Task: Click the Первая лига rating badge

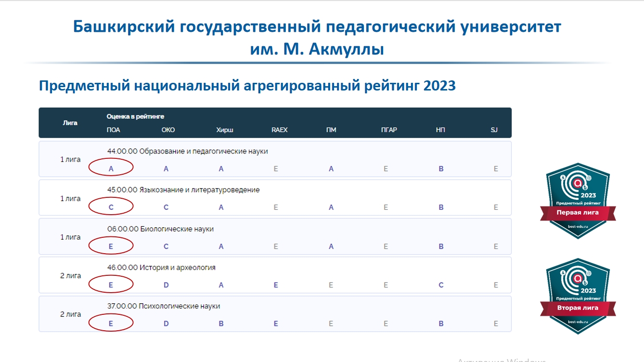Action: pos(578,201)
